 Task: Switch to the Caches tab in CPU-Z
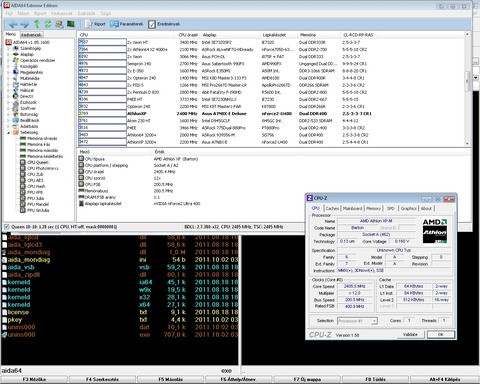tap(332, 208)
